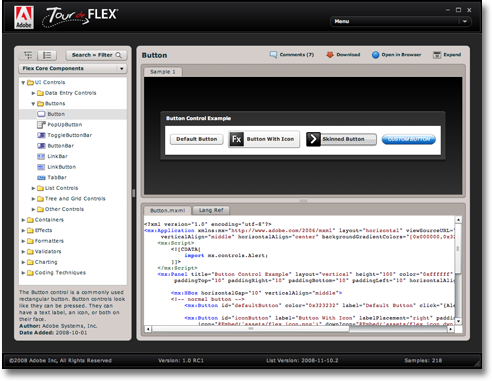Open the Flex Core Components dropdown
Screen dimensions: 492x381
click(73, 68)
